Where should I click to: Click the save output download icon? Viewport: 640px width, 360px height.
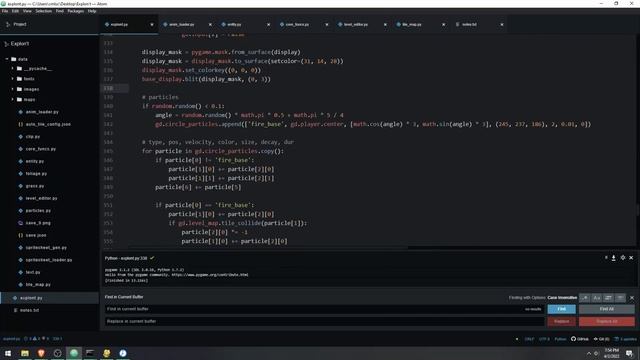click(x=613, y=258)
